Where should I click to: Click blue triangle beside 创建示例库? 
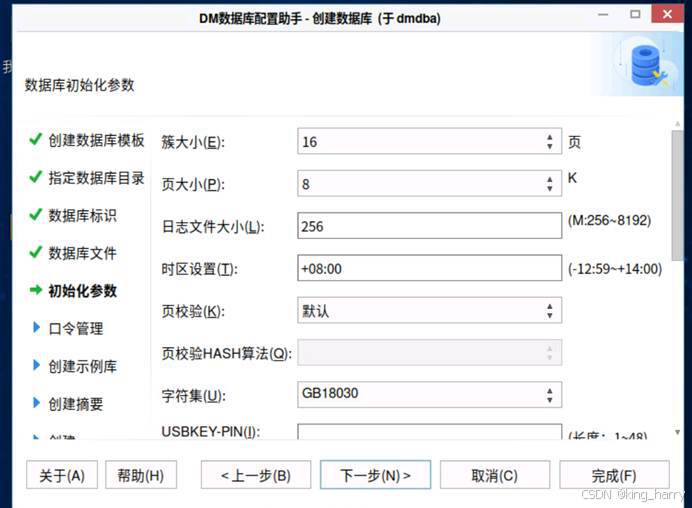(37, 365)
